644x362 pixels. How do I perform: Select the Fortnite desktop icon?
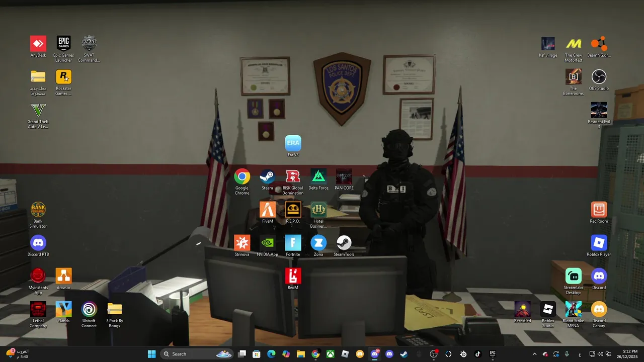coord(293,246)
